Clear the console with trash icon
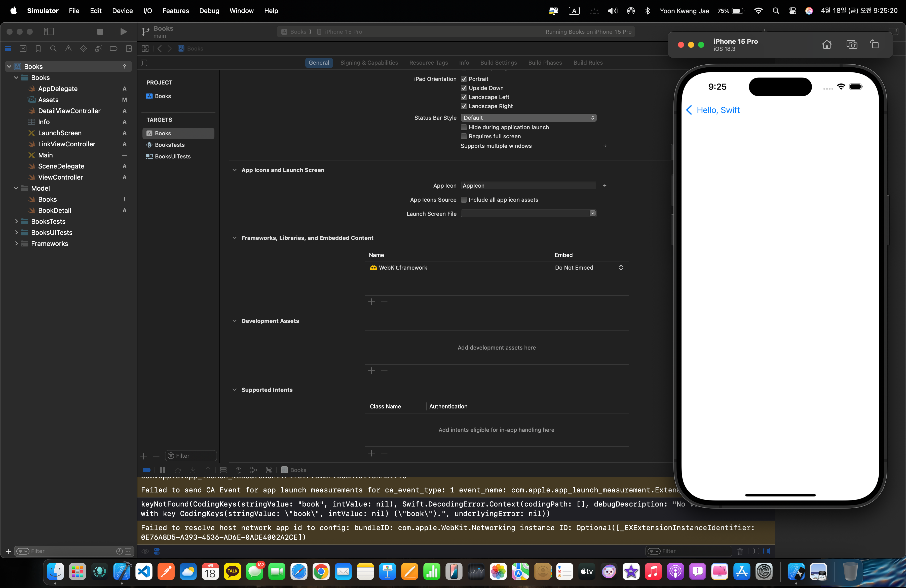 click(740, 551)
